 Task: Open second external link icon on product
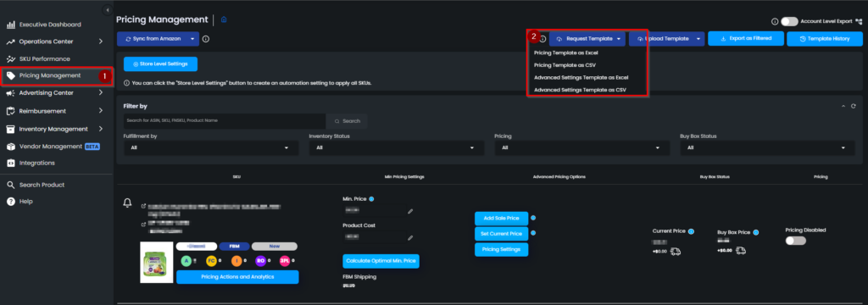144,225
